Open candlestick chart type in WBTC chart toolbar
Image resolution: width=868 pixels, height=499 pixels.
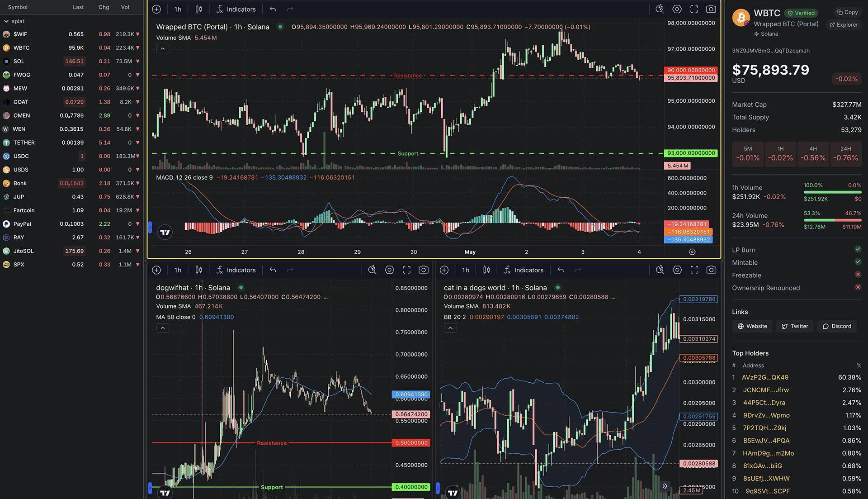198,9
